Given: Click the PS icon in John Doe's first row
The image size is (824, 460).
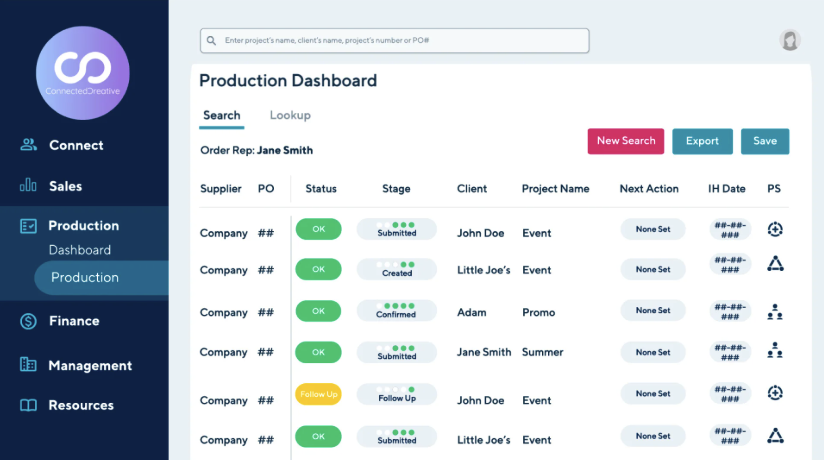Looking at the screenshot, I should tap(774, 229).
